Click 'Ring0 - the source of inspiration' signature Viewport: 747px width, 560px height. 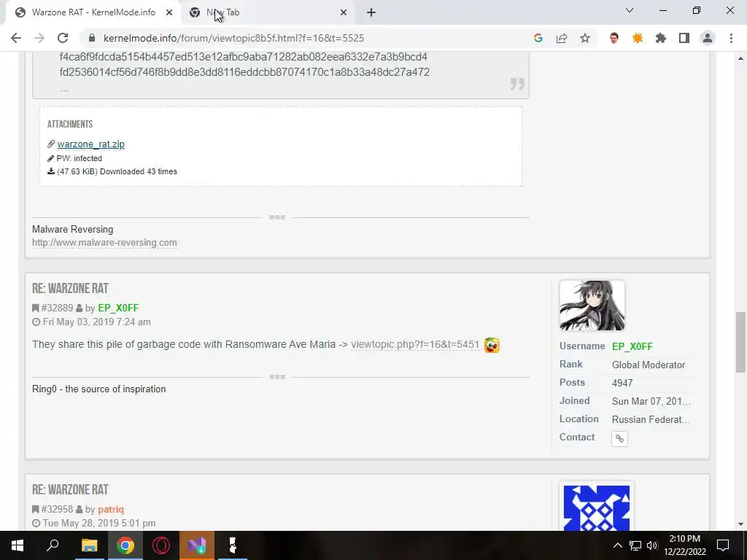(99, 389)
